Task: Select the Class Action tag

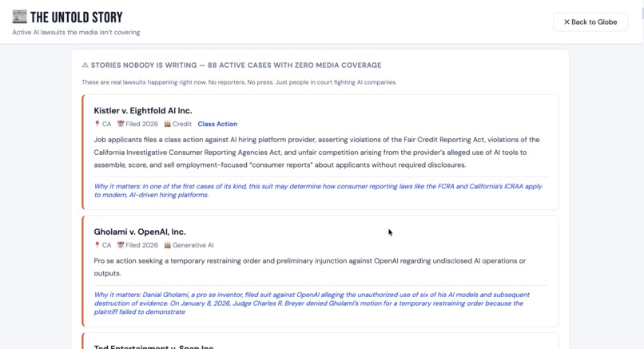Action: pos(217,124)
